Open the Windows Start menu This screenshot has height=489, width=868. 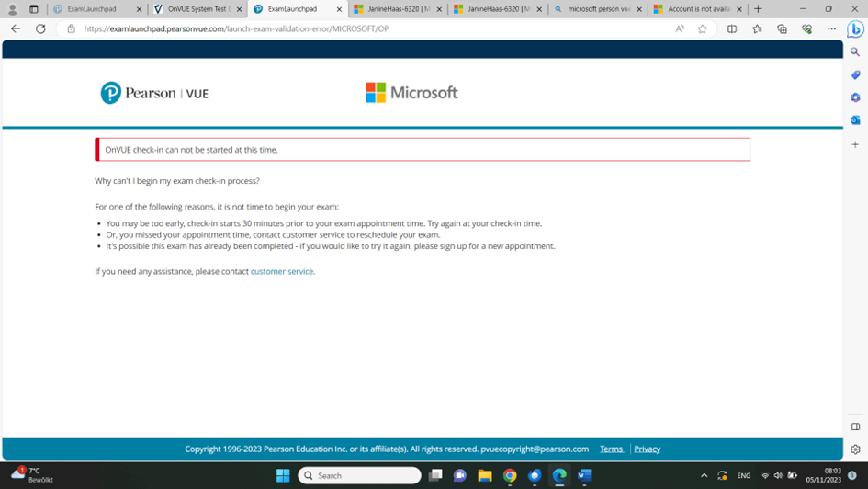tap(283, 475)
